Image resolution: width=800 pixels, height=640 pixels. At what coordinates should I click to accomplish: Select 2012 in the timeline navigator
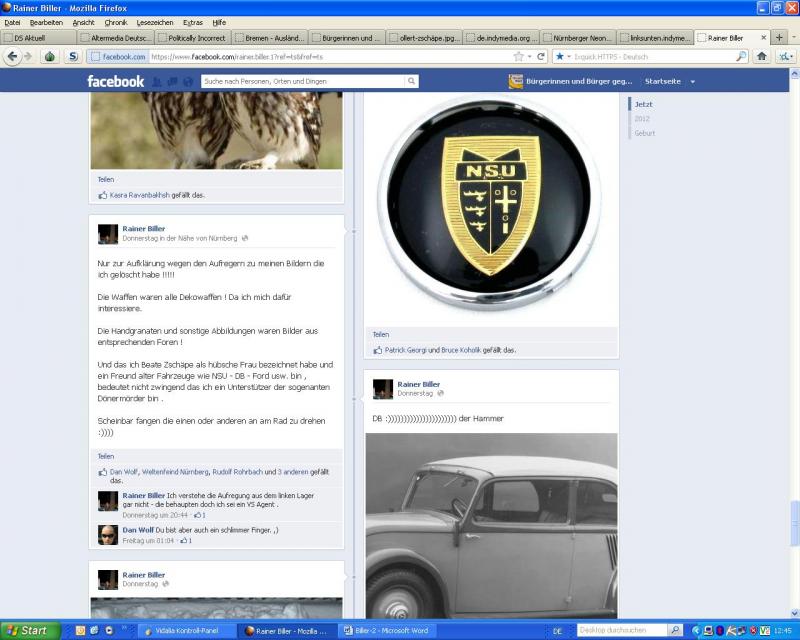pyautogui.click(x=642, y=118)
